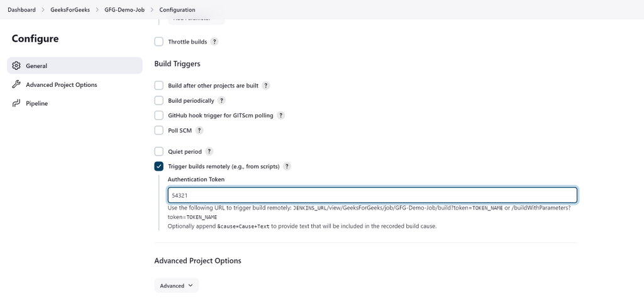Tick the Build periodically checkbox
Image resolution: width=644 pixels, height=301 pixels.
pos(159,100)
